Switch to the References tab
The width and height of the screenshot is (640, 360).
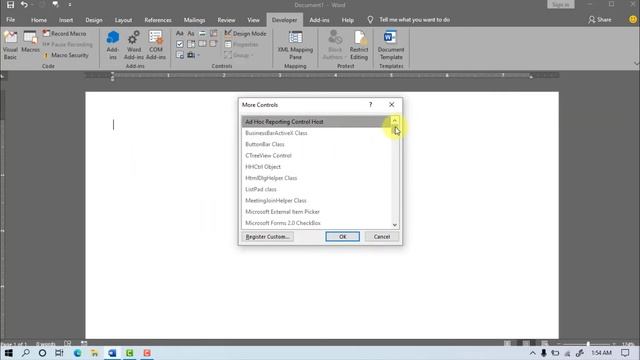click(158, 20)
